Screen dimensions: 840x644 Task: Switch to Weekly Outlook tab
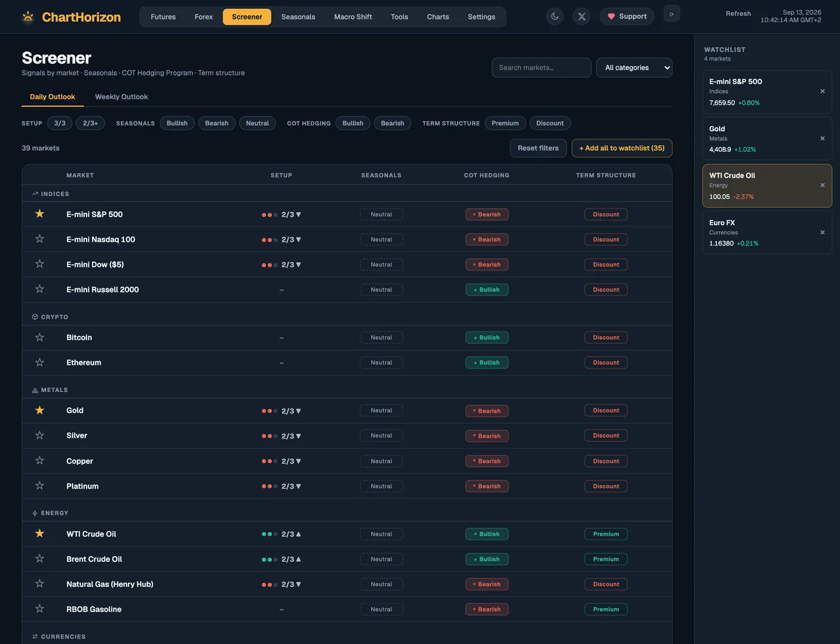pos(122,97)
